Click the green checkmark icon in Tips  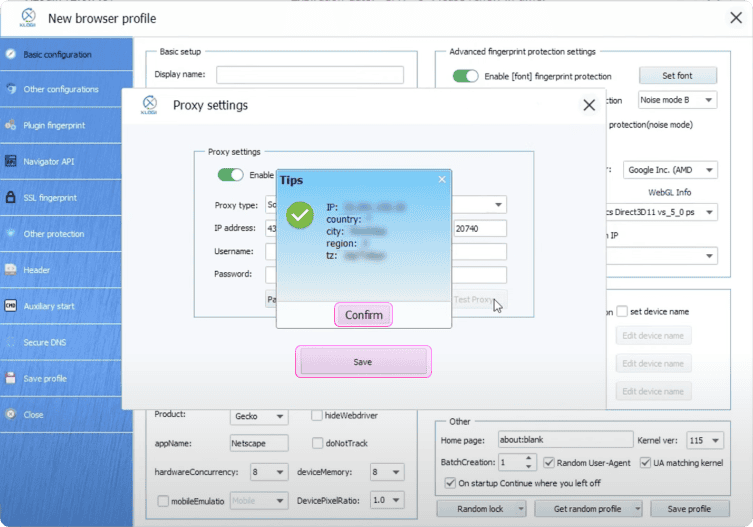300,215
